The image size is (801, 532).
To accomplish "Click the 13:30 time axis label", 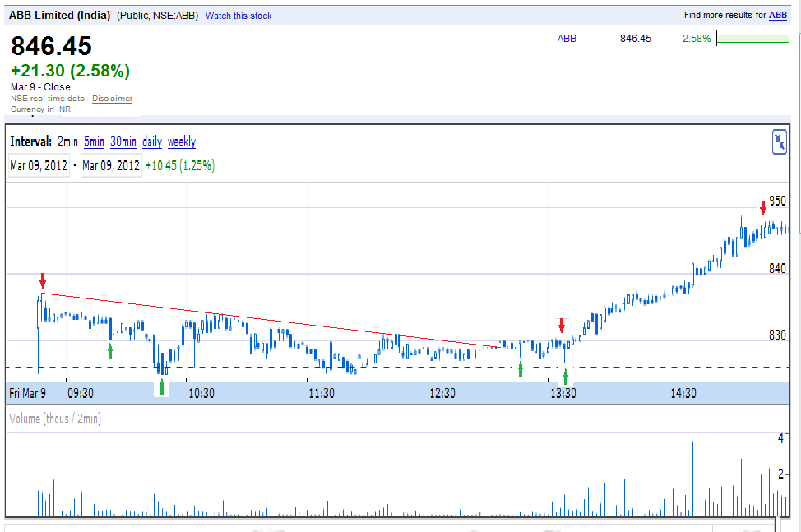I will [x=563, y=393].
